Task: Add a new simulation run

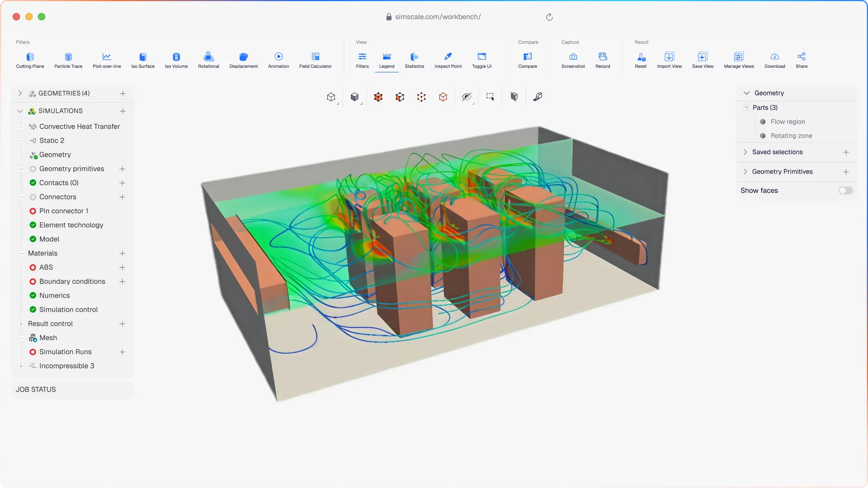Action: 122,352
